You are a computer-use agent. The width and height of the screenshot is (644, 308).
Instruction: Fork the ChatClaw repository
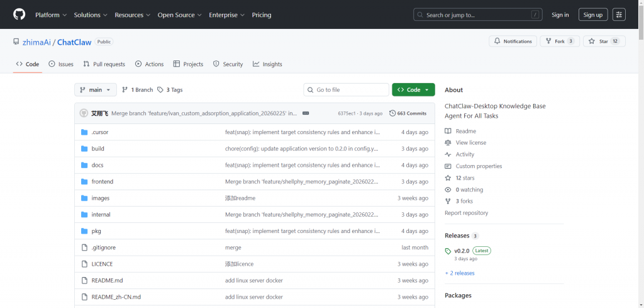pos(559,42)
